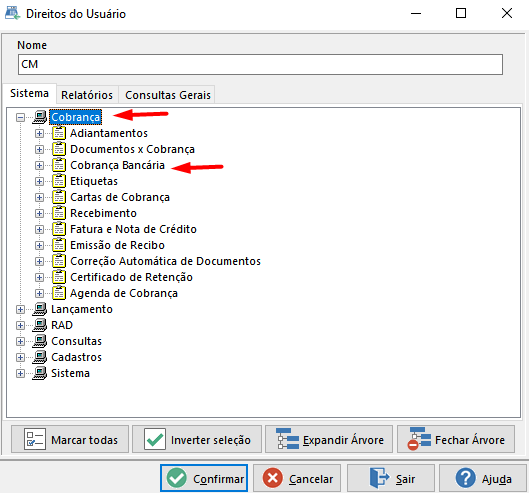Maximize the Direitos do Usuário window

pos(461,13)
